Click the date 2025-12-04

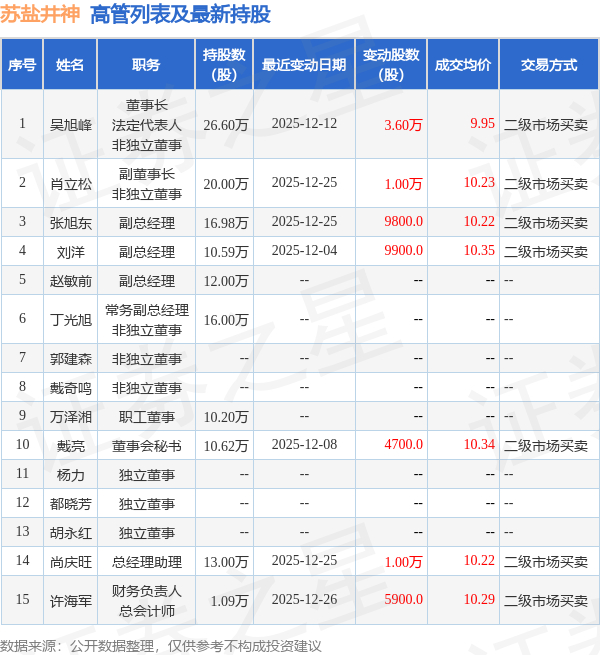point(304,250)
